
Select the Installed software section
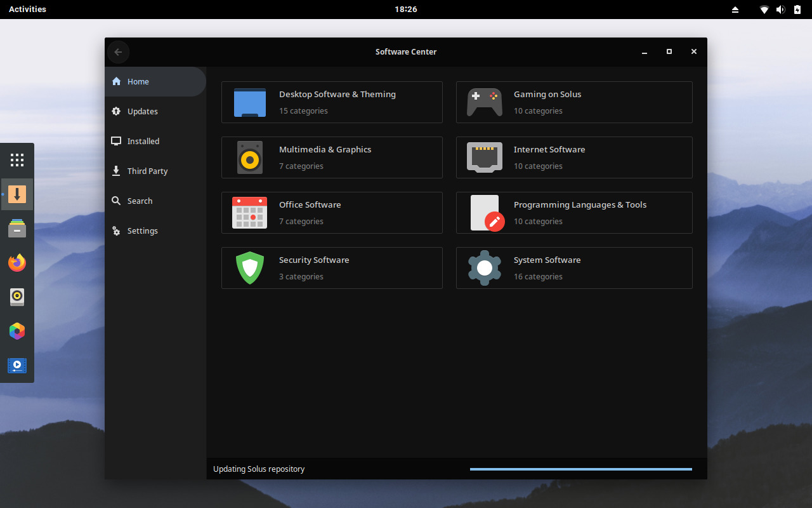pos(143,141)
